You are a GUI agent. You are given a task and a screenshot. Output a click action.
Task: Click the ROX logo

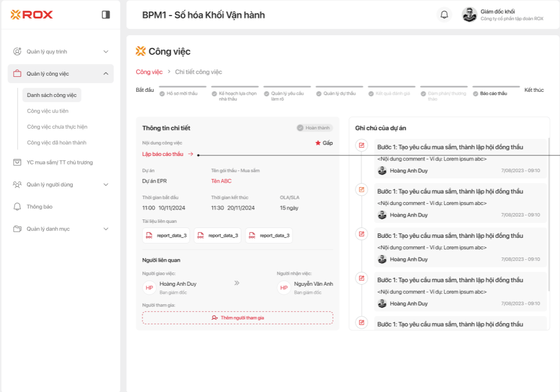[x=32, y=15]
